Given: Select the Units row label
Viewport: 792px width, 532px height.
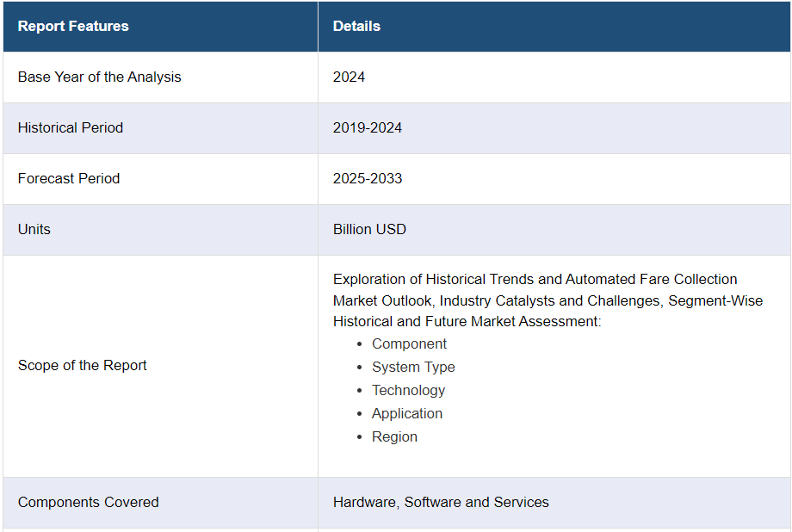Looking at the screenshot, I should click(x=34, y=229).
